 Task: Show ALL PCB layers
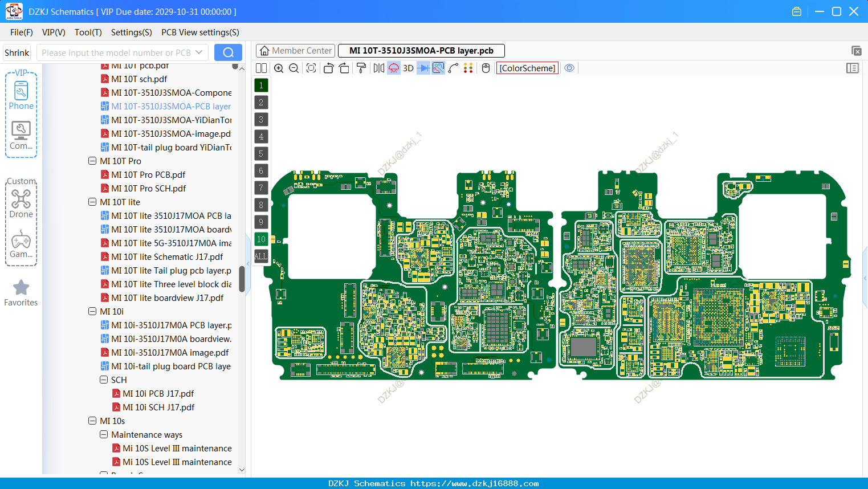[x=261, y=256]
